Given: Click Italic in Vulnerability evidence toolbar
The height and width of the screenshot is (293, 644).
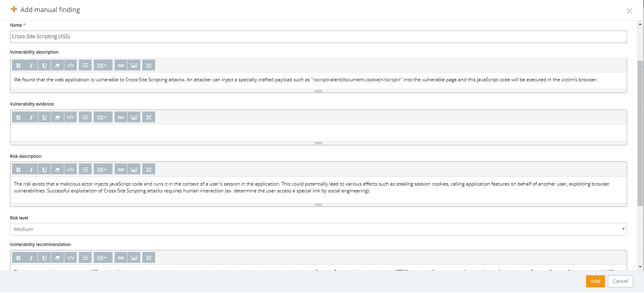Looking at the screenshot, I should (31, 117).
